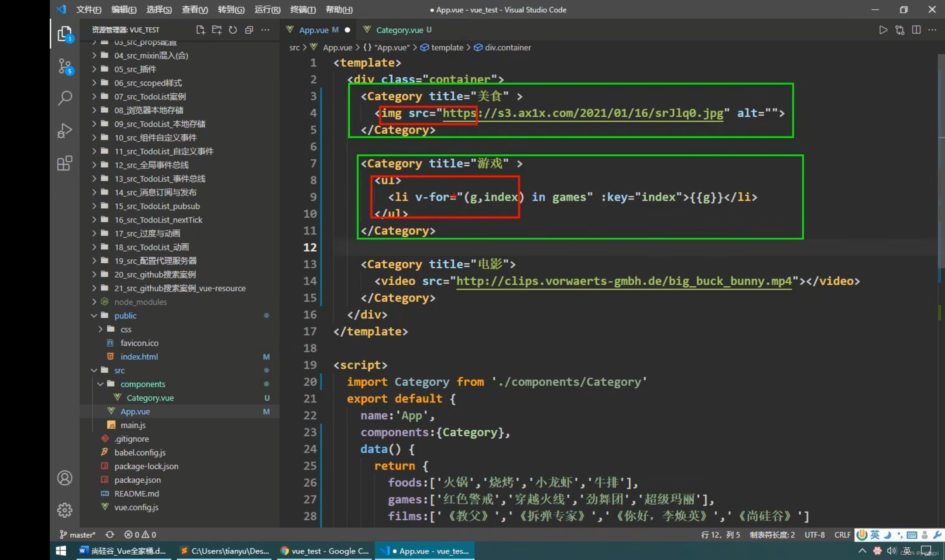Click the VS Code logo menu icon
This screenshot has height=560, width=945.
click(61, 9)
